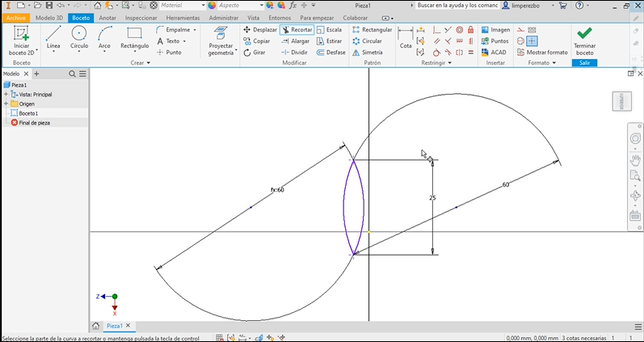Open the Archivo menu

pos(16,18)
